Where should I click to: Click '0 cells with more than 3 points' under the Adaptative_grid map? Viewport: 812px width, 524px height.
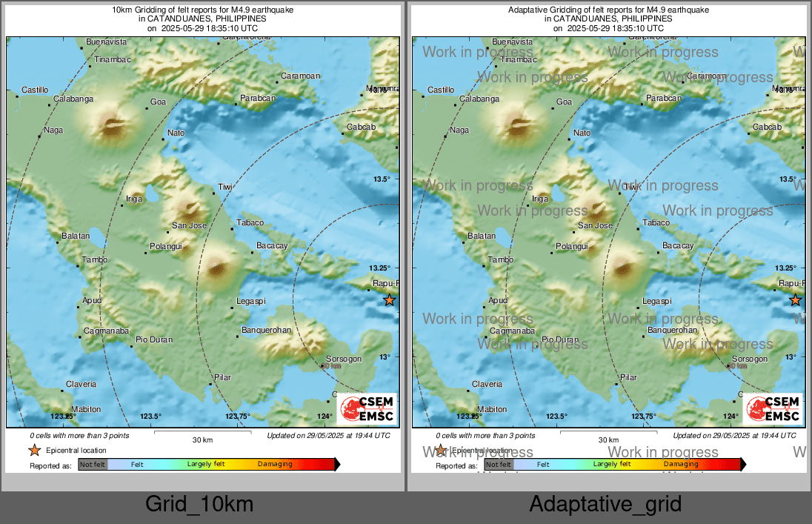[x=485, y=435]
